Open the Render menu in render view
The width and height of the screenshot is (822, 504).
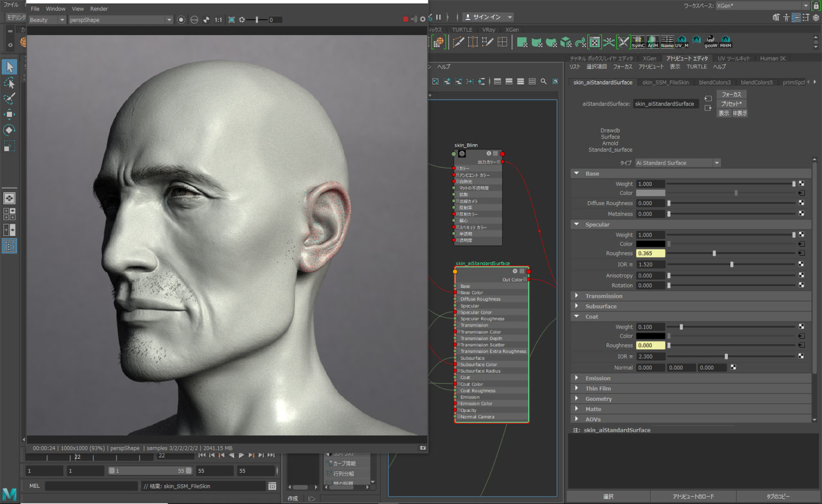pos(99,9)
